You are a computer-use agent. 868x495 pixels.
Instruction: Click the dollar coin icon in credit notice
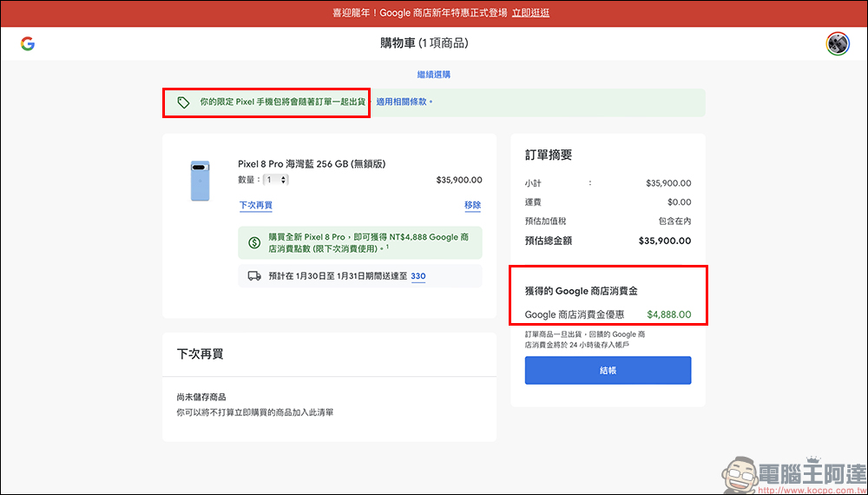click(254, 242)
